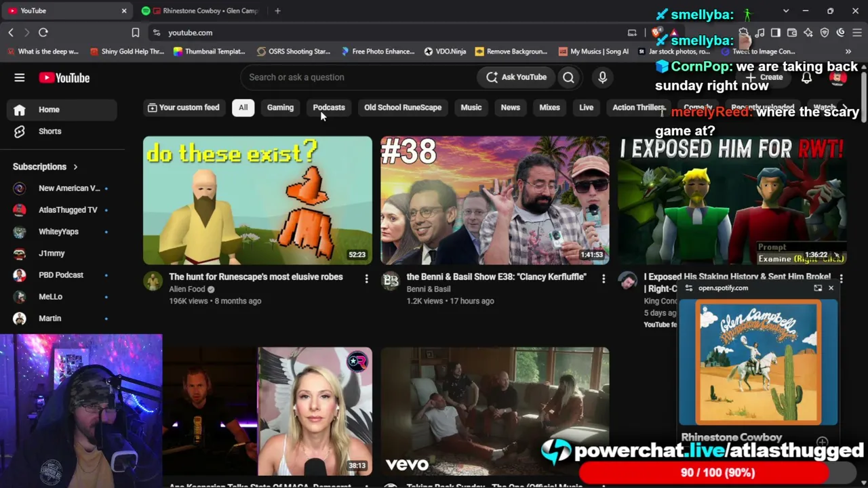Click the Alien Food channel avatar
This screenshot has width=868, height=488.
pos(153,281)
